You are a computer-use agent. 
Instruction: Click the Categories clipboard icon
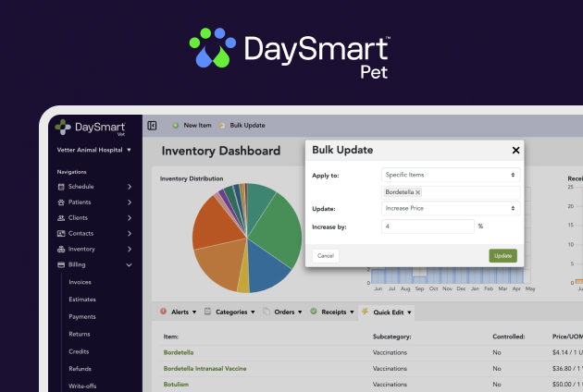coord(207,312)
